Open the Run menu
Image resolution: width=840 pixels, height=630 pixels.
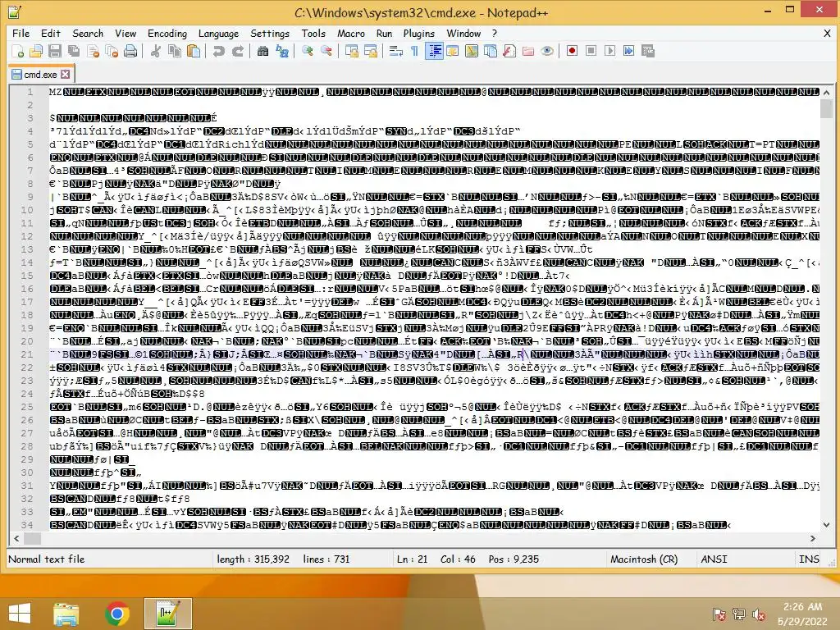click(x=384, y=33)
